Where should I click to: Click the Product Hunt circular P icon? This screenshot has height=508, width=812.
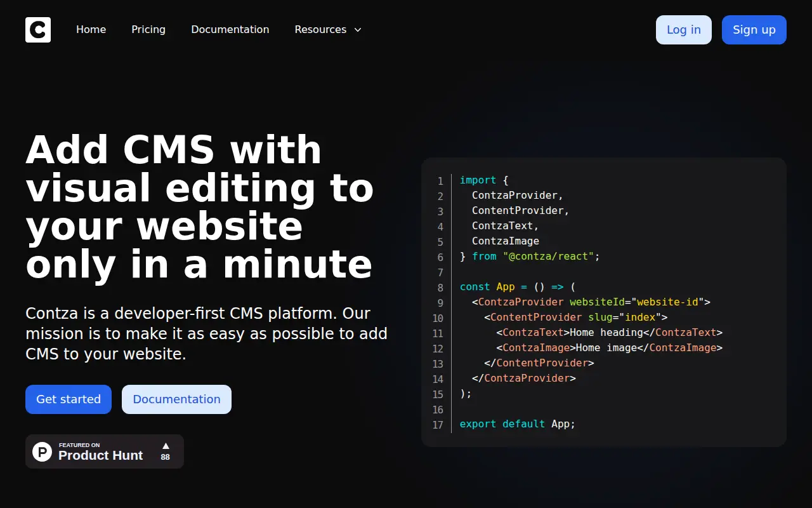[43, 451]
